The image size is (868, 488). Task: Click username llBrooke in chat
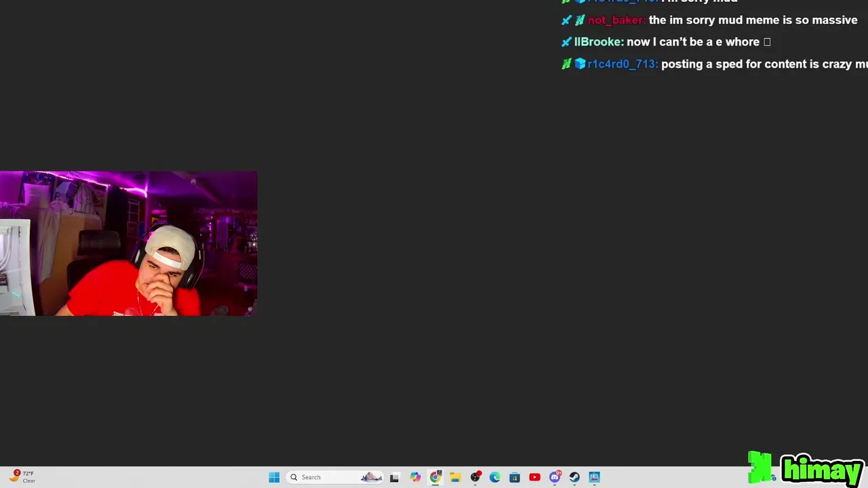point(598,42)
